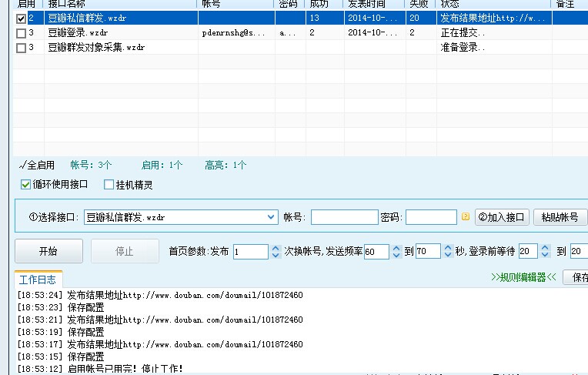Image resolution: width=588 pixels, height=375 pixels.
Task: Open the 规则编辑器 rule editor link
Action: click(x=523, y=277)
